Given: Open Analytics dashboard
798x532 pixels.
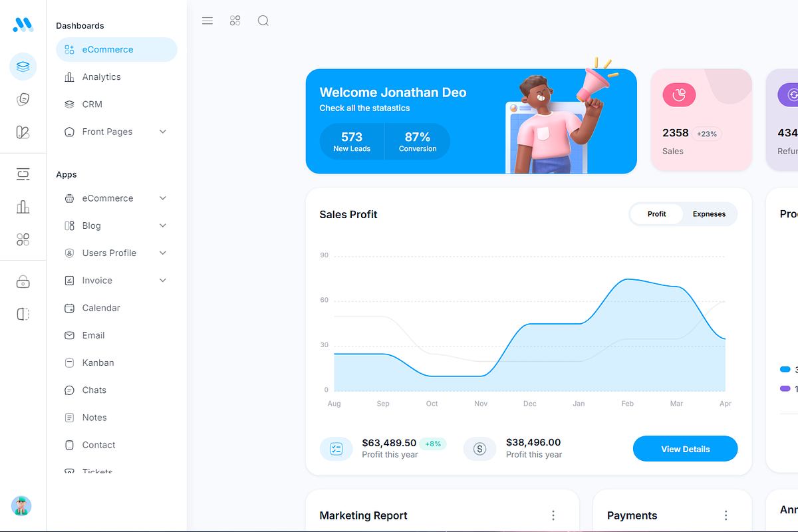Looking at the screenshot, I should 117,77.
